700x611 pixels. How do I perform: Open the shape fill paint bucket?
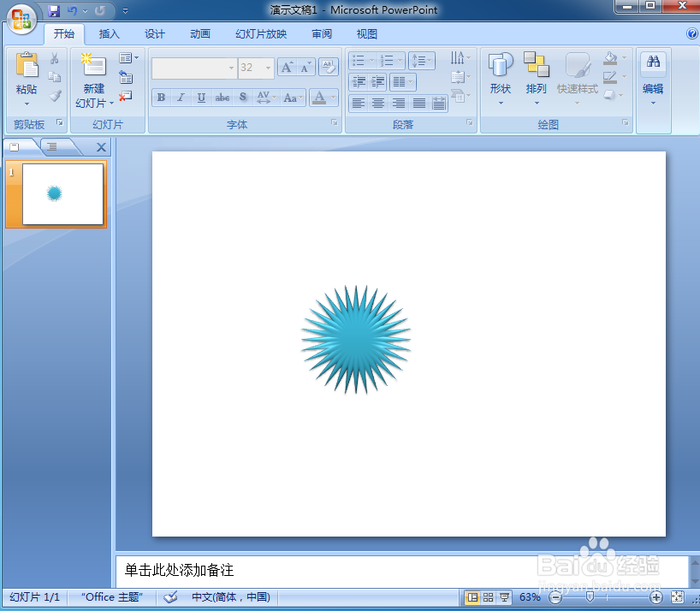(610, 58)
